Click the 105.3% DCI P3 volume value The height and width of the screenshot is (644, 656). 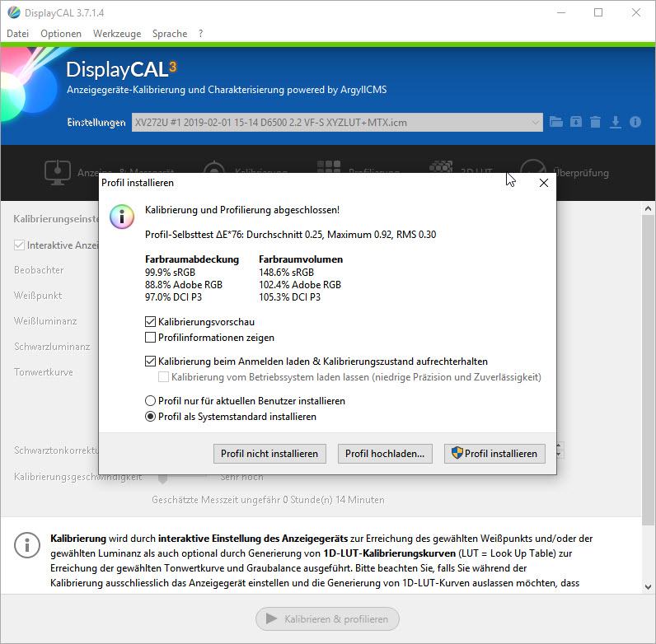click(289, 297)
